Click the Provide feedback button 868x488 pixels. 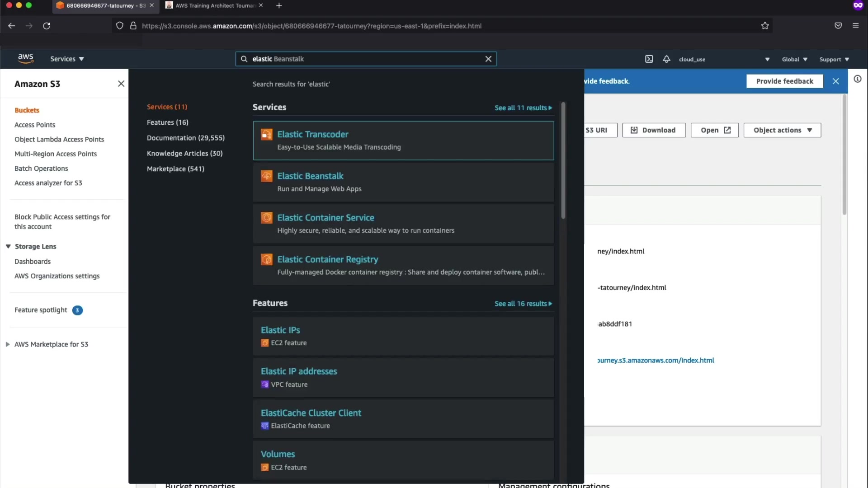click(784, 81)
